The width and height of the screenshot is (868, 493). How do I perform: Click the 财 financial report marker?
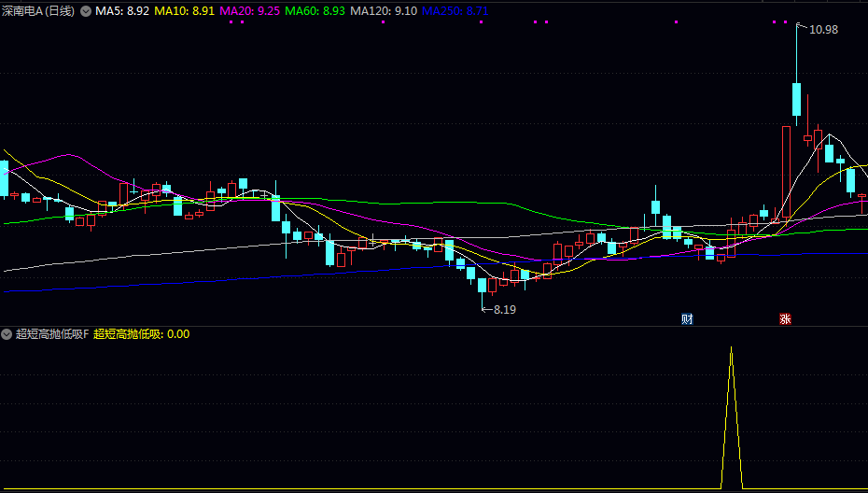(x=687, y=319)
